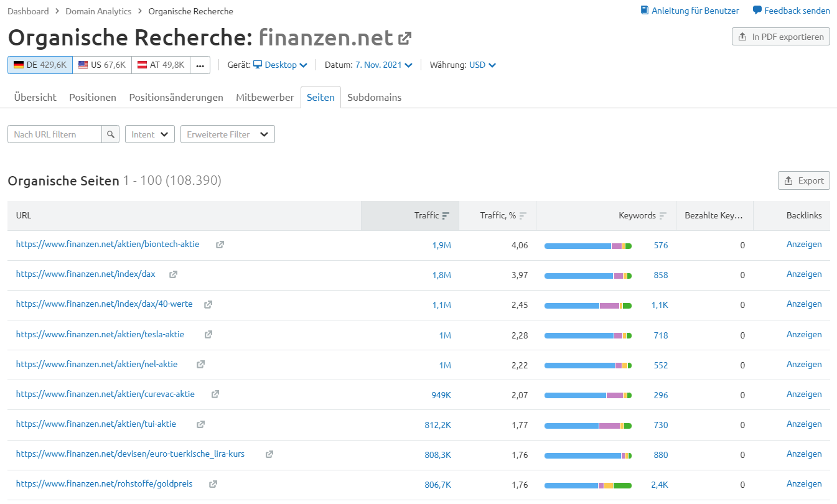Open external link icon for index/dax row
The width and height of the screenshot is (837, 504).
click(x=174, y=274)
